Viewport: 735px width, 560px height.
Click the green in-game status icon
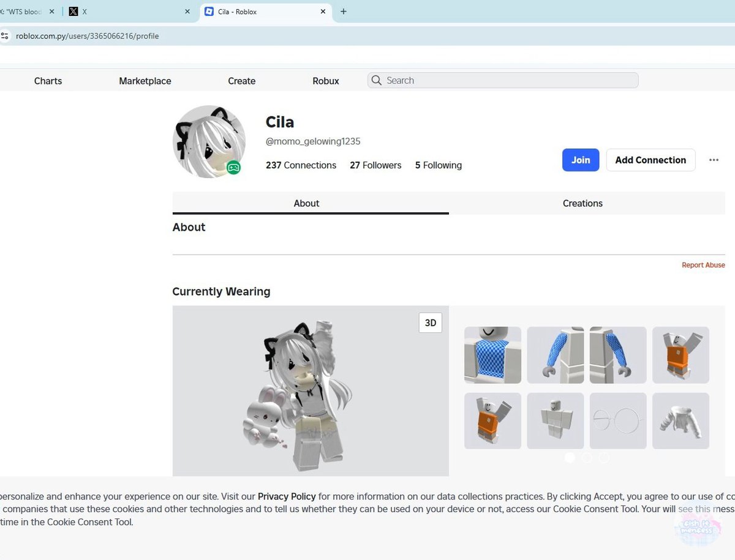coord(233,167)
